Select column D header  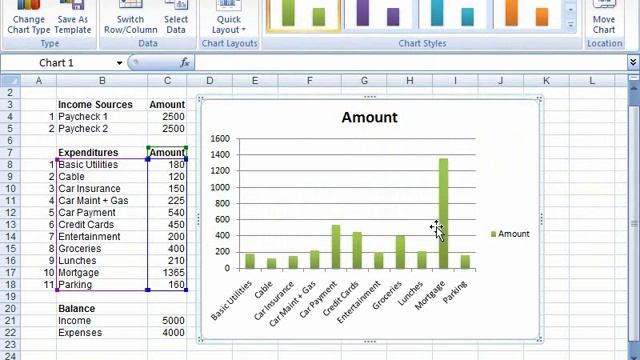coord(210,80)
